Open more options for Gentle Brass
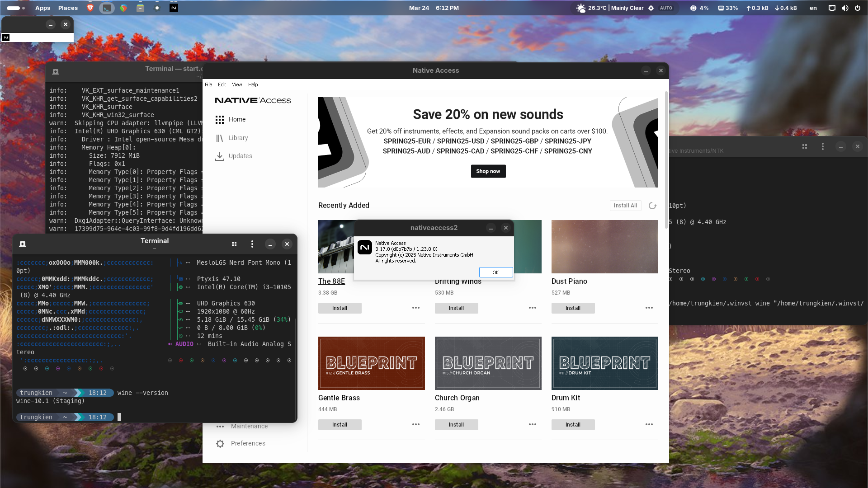This screenshot has height=488, width=868. coord(416,424)
